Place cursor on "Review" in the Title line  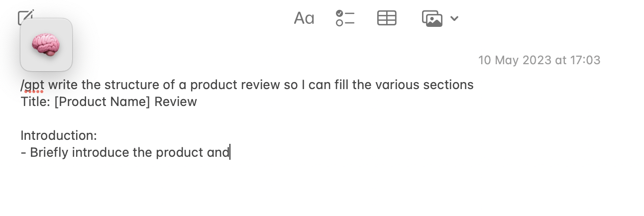[x=176, y=102]
